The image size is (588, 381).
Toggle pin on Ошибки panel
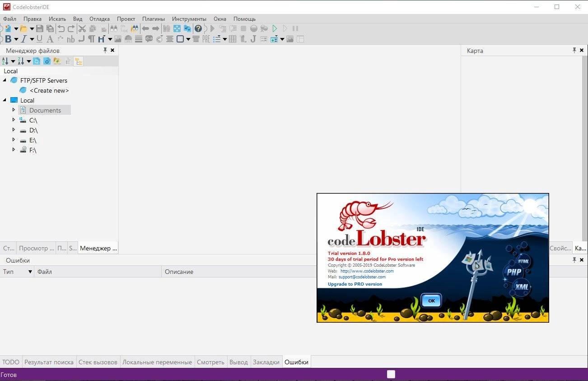pos(574,260)
